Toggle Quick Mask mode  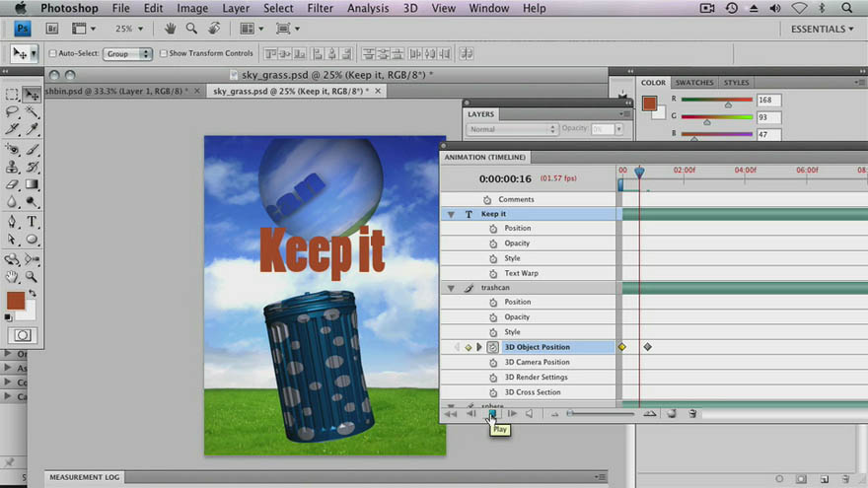[x=22, y=335]
